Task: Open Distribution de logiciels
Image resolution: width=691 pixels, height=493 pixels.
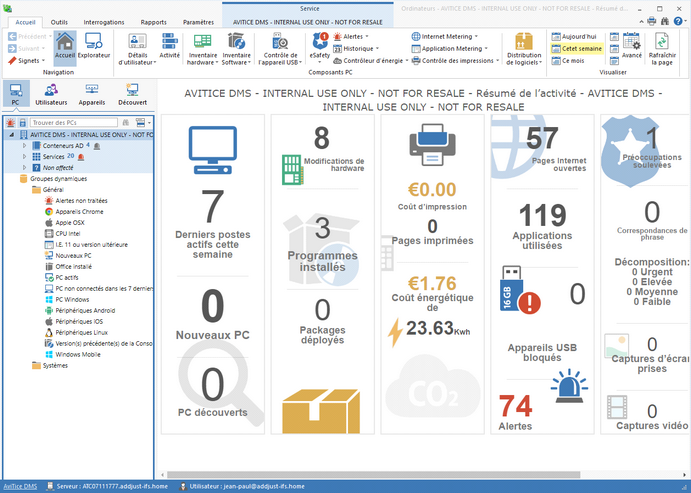Action: coord(524,48)
